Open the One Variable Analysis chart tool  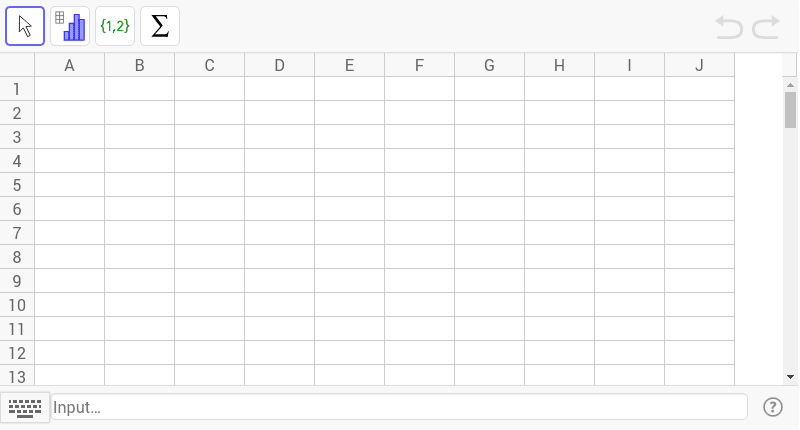click(70, 26)
